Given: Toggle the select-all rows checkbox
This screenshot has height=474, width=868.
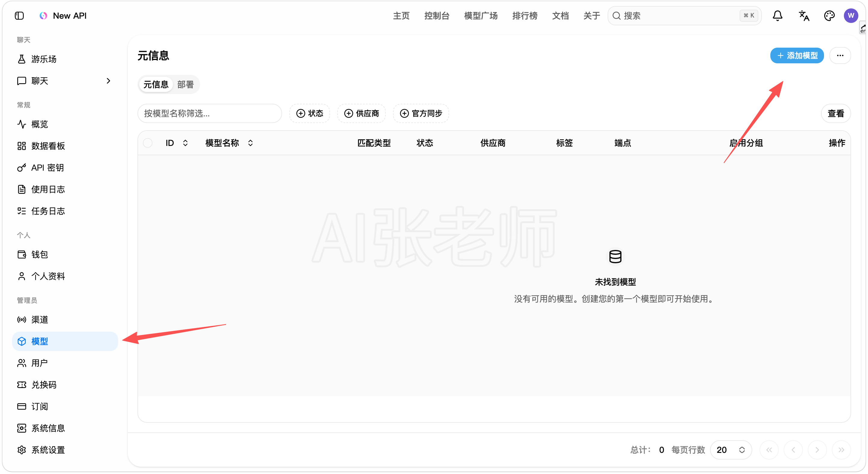Looking at the screenshot, I should click(148, 143).
